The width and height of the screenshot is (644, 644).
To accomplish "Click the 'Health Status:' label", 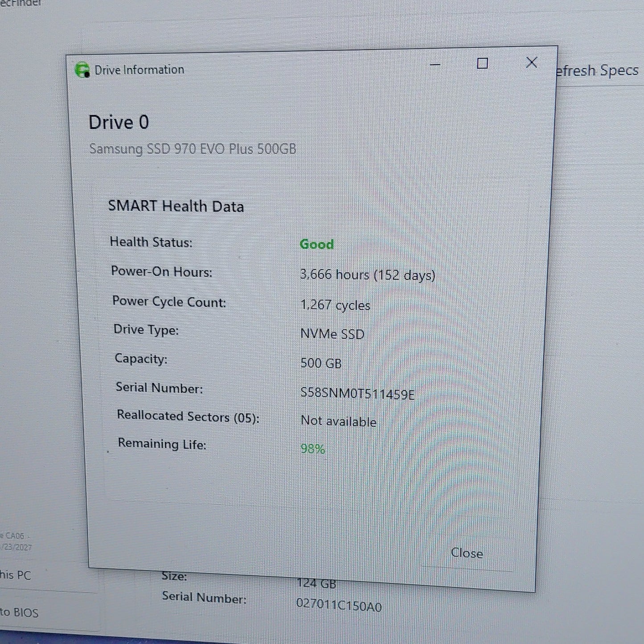I will pos(151,242).
